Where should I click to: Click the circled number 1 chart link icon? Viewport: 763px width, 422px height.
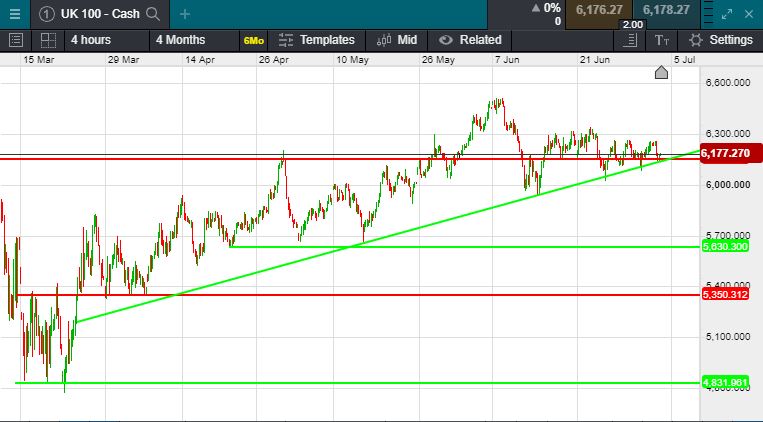point(46,14)
